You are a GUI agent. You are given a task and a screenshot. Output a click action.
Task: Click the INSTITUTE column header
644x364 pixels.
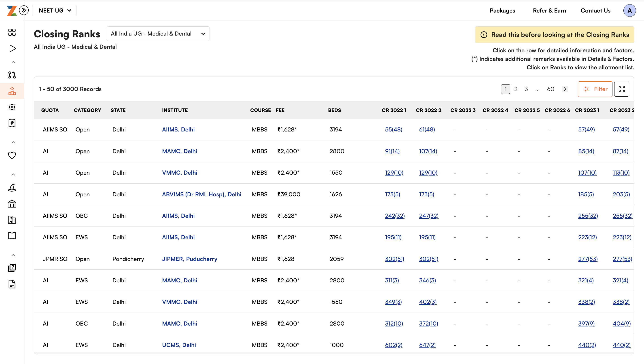pyautogui.click(x=175, y=110)
